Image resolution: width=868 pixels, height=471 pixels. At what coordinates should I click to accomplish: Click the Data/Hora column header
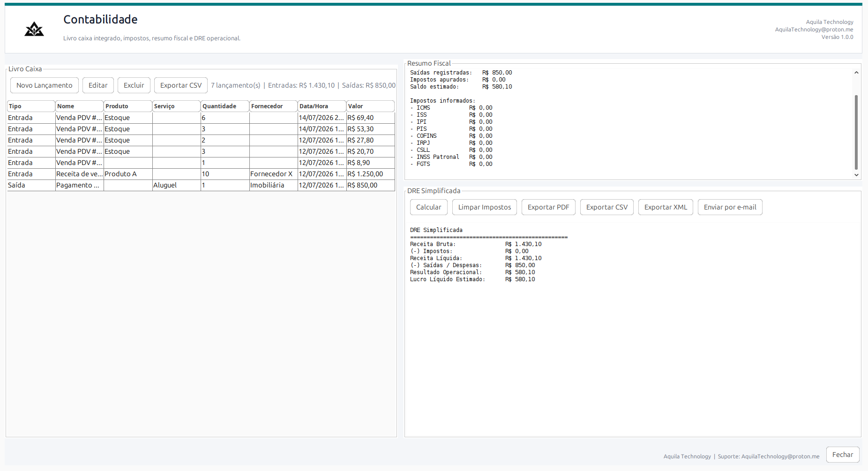pos(322,106)
